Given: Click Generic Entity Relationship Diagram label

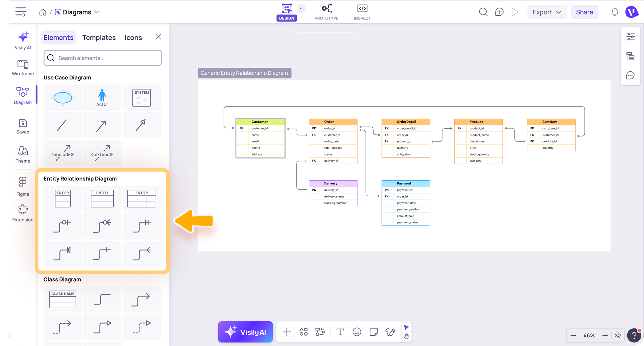Looking at the screenshot, I should tap(244, 73).
